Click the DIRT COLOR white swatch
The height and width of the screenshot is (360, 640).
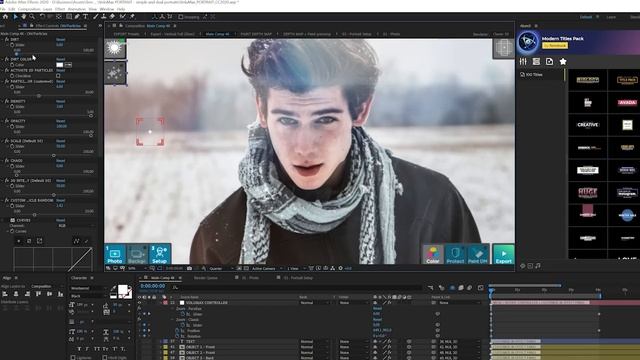[60, 64]
